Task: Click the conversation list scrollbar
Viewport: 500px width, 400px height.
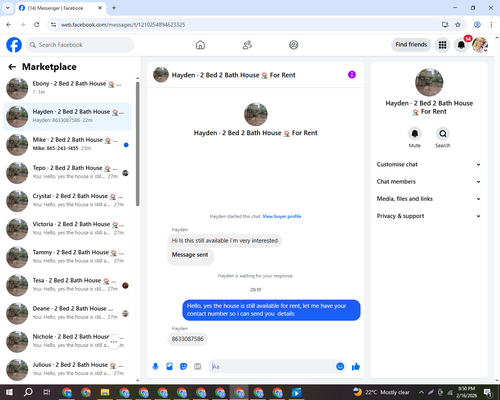Action: tap(137, 143)
